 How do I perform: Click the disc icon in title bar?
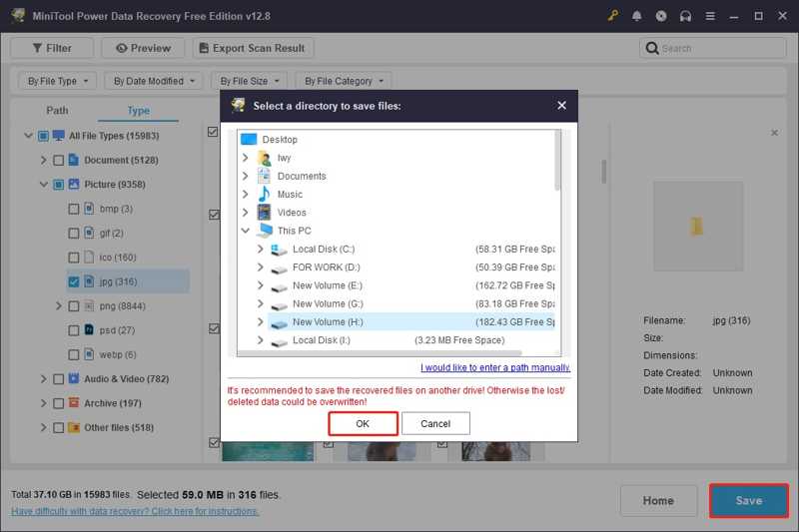(661, 16)
